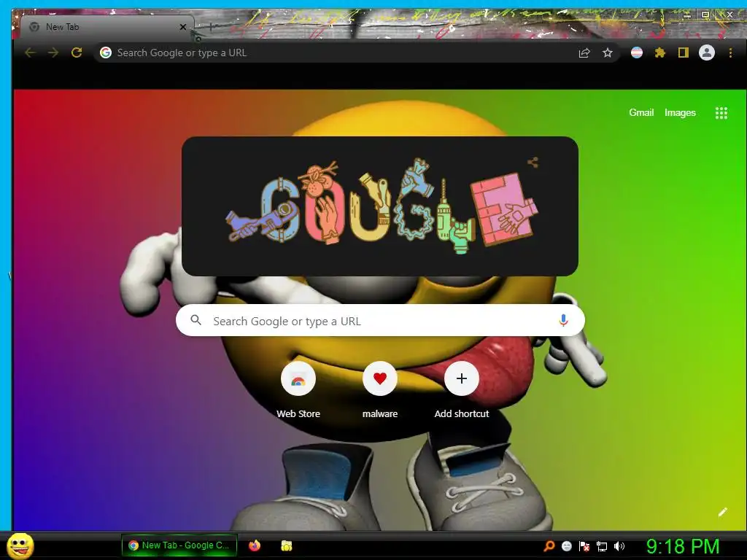Screen dimensions: 747x560
Task: Click the Google logo in the address bar
Action: pos(106,52)
